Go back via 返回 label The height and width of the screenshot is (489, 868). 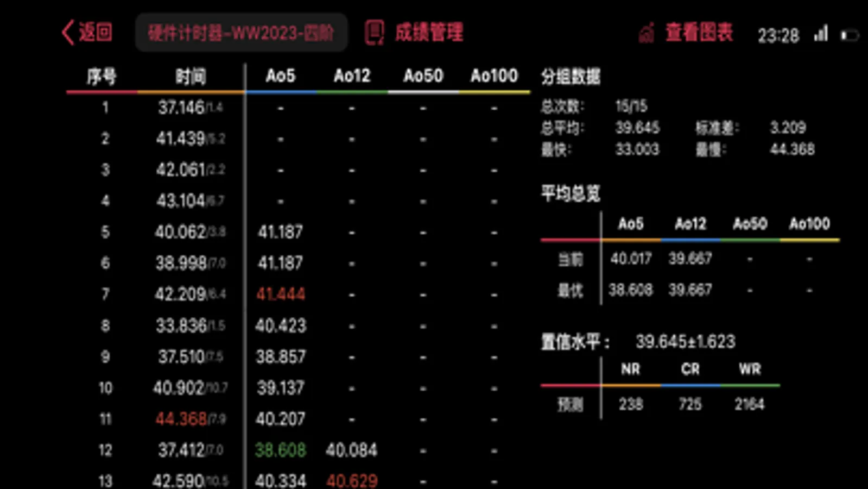coord(96,33)
